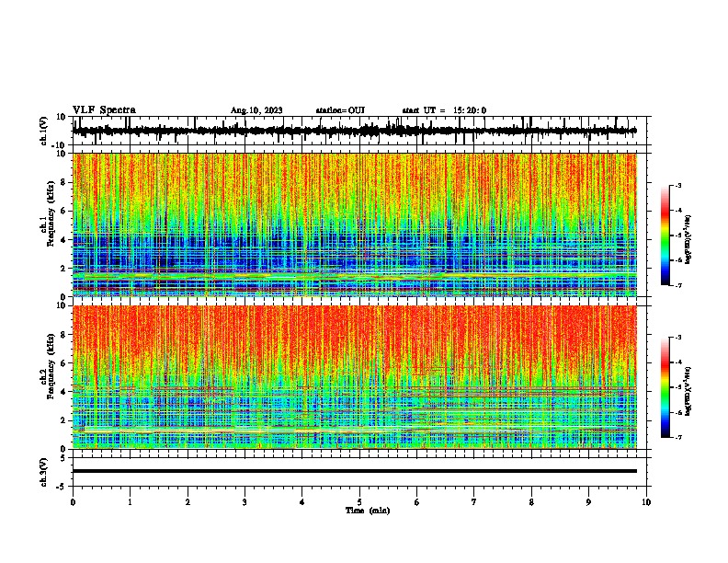This screenshot has height=563, width=728.
Task: Click the "start UT = 15:20:0" header text
Action: 444,110
